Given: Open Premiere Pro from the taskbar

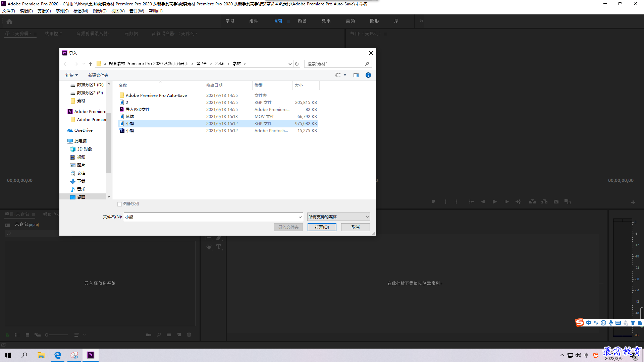Looking at the screenshot, I should pyautogui.click(x=91, y=355).
